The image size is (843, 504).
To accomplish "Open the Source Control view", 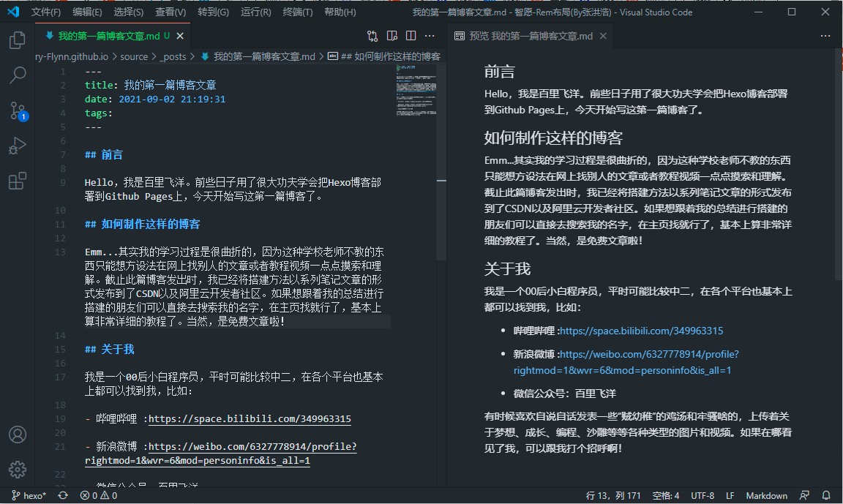I will [18, 110].
